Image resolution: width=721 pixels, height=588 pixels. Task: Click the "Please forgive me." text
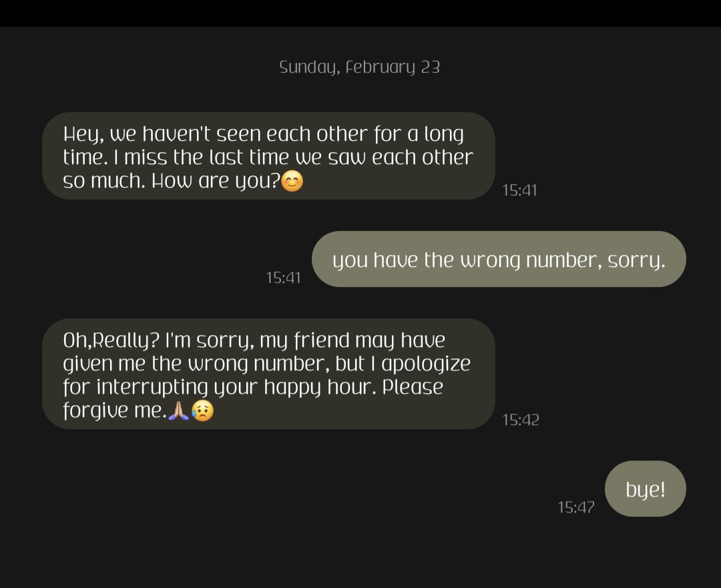coord(413,387)
